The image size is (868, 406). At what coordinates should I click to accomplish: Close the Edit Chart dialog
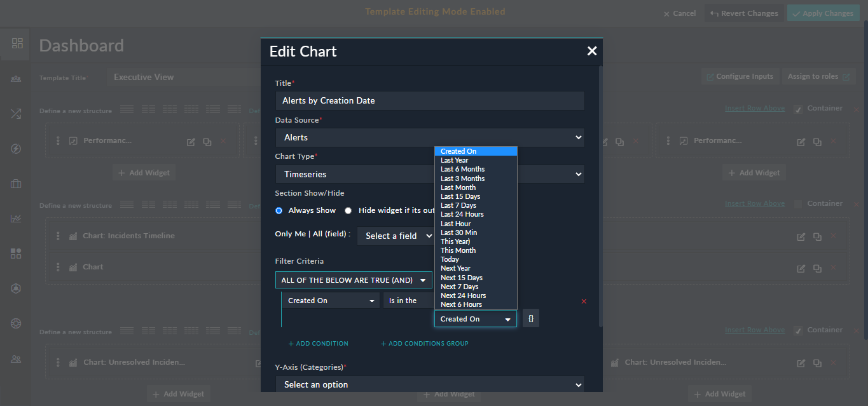click(592, 51)
